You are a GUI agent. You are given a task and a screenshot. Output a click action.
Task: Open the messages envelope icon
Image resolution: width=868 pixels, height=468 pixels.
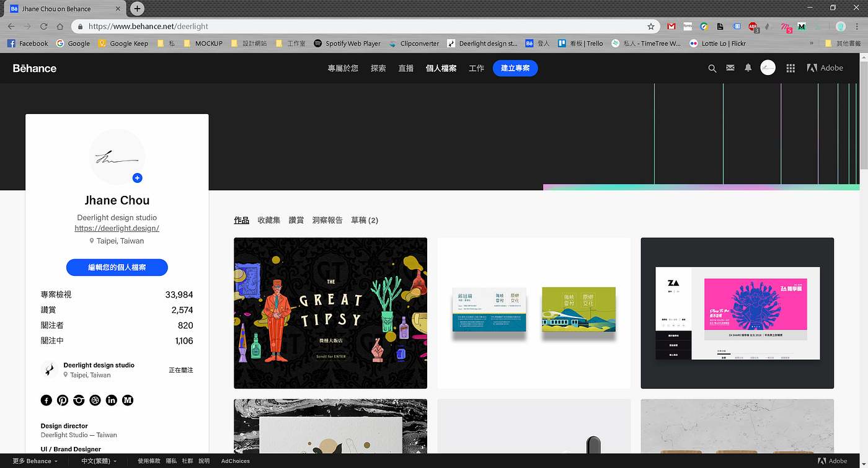point(730,68)
